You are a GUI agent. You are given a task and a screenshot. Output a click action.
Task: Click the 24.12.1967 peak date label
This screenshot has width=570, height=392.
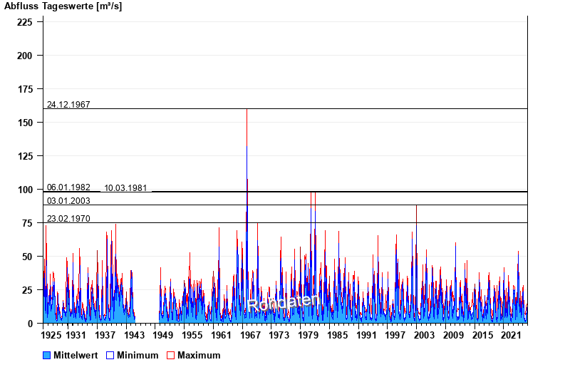(68, 105)
